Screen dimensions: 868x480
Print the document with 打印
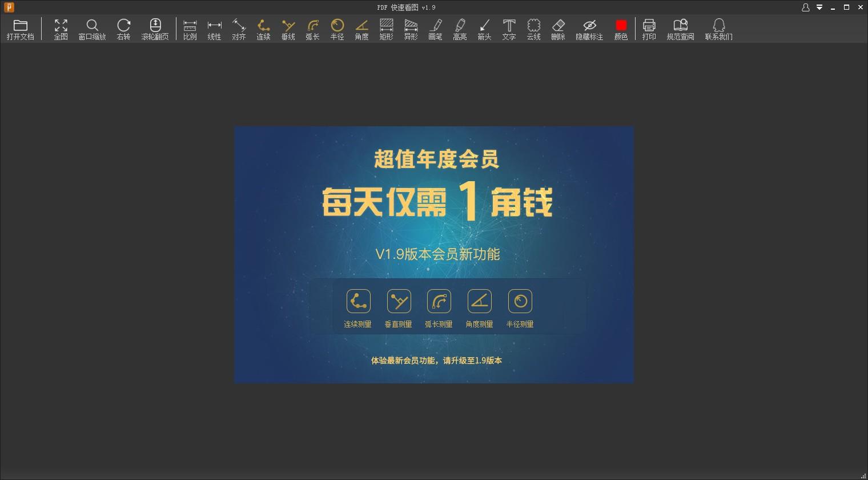coord(649,30)
